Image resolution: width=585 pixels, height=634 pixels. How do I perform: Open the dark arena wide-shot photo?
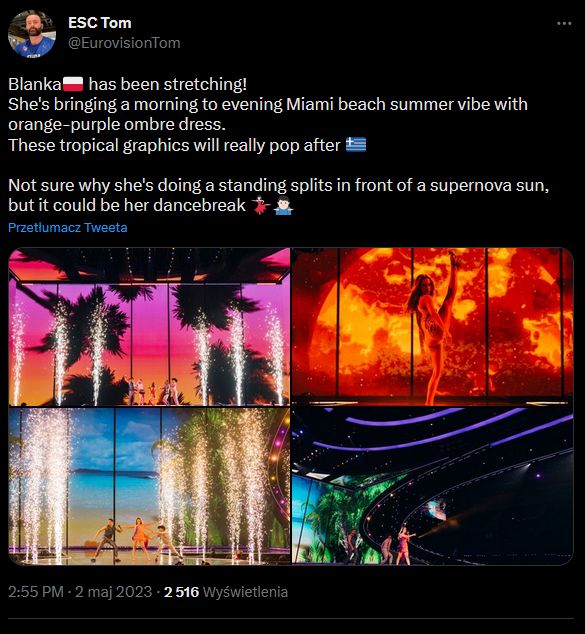433,486
